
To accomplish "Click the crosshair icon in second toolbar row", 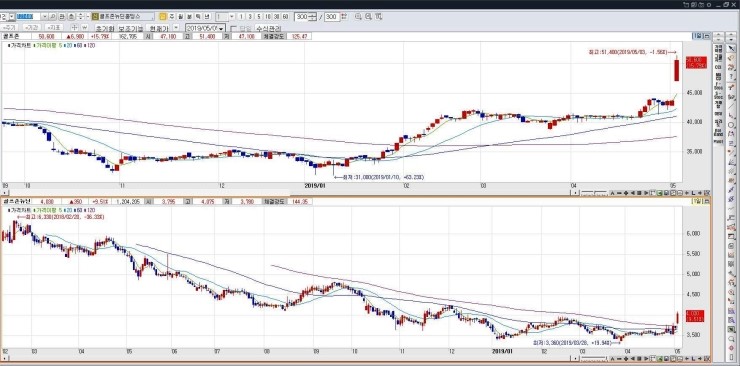I will tap(74, 27).
